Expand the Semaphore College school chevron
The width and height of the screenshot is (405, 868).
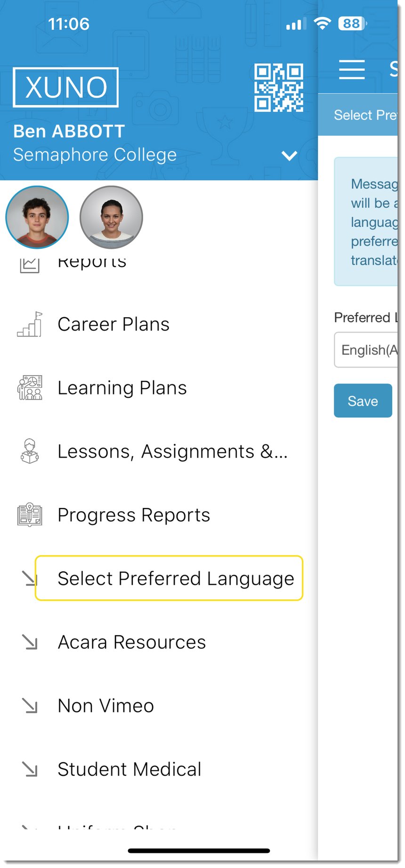[x=289, y=156]
